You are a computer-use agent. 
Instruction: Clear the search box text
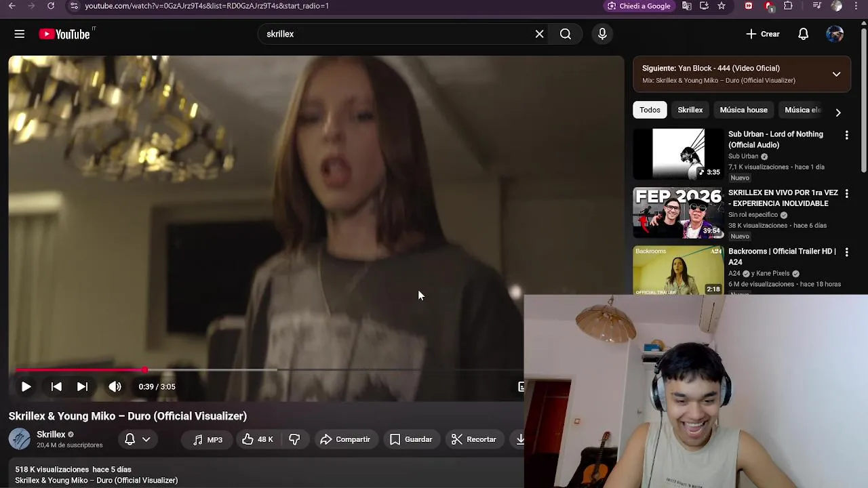(x=539, y=34)
